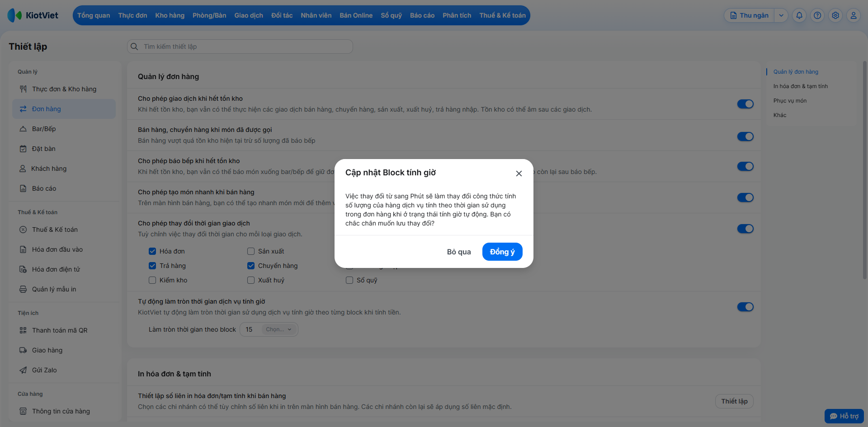868x427 pixels.
Task: Click the Thông tin cửa hàng shop icon
Action: coord(23,411)
